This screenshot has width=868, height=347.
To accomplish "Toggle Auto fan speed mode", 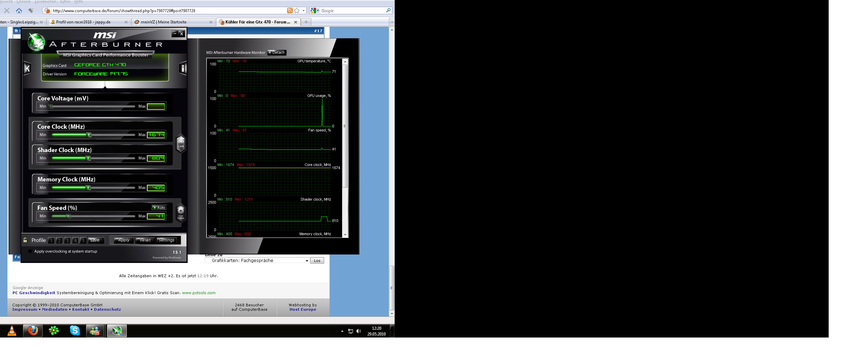I will point(159,208).
